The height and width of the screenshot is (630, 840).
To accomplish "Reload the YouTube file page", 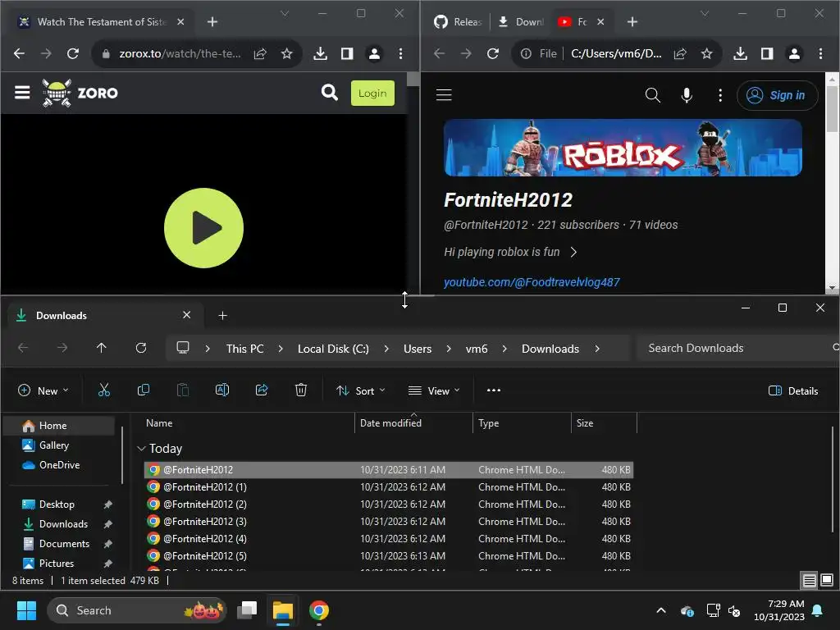I will [x=493, y=53].
